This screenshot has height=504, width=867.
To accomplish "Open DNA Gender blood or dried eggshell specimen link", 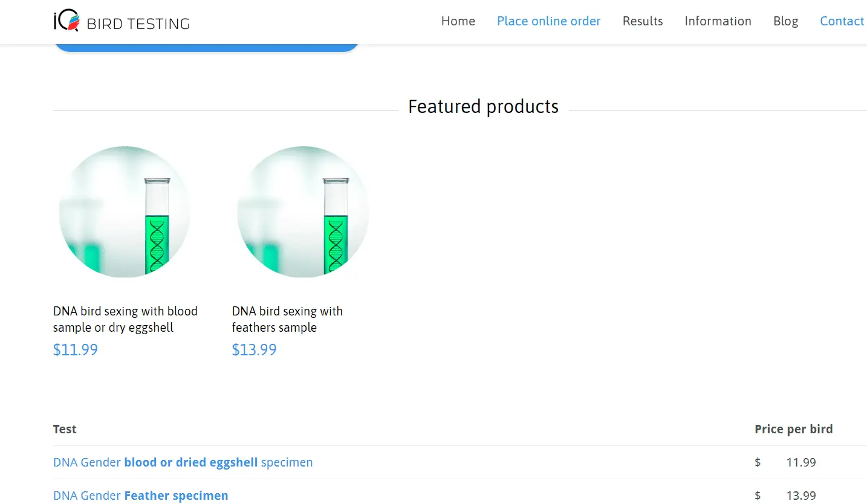I will [x=183, y=462].
